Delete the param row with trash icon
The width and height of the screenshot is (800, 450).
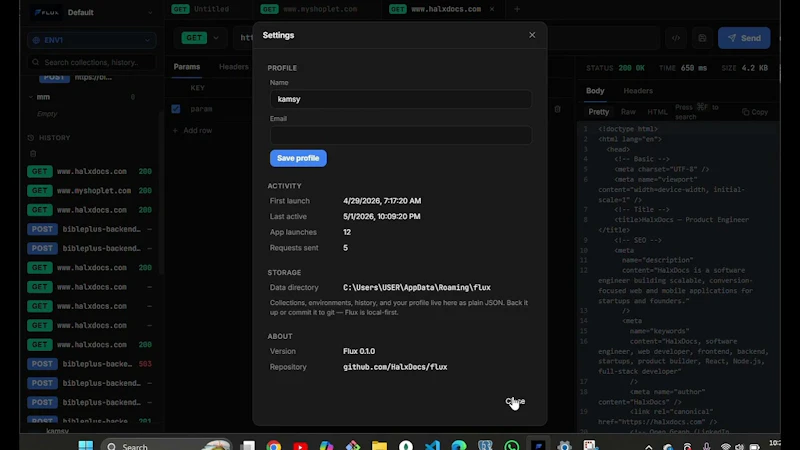coord(557,109)
